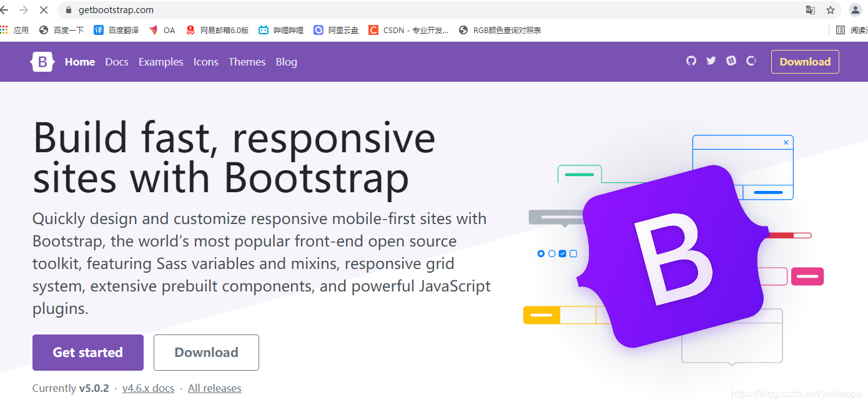Screen dimensions: 868x405
Task: Open the Open Collective icon link
Action: (751, 61)
